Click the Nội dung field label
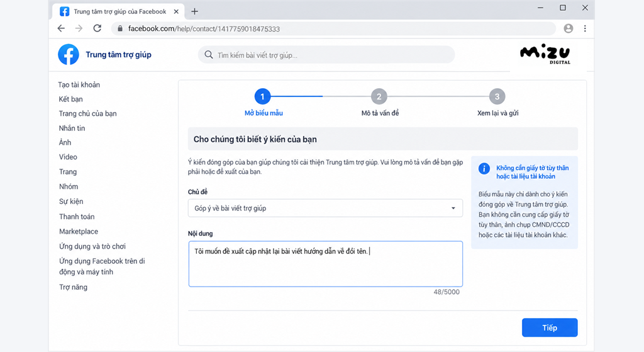The image size is (644, 352). click(200, 234)
